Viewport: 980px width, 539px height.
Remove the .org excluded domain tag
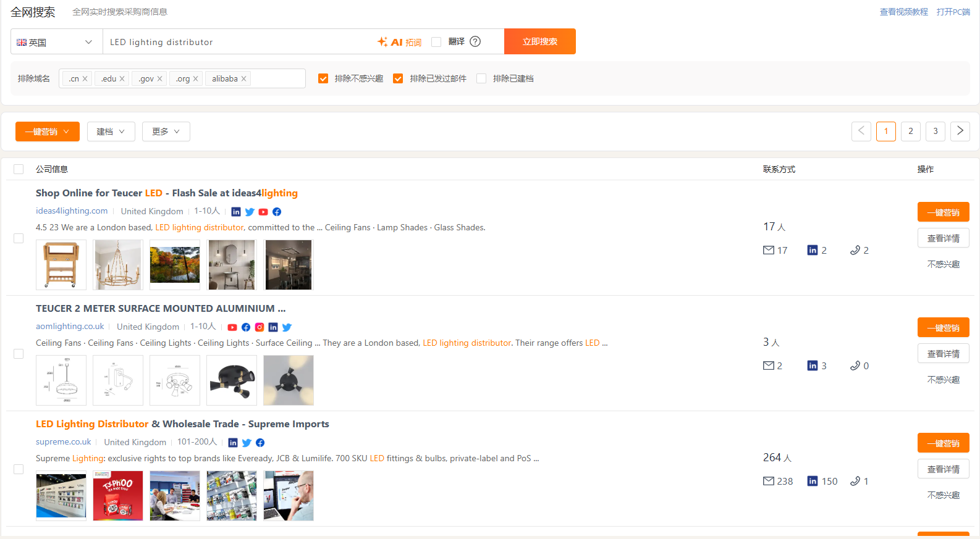pyautogui.click(x=195, y=78)
